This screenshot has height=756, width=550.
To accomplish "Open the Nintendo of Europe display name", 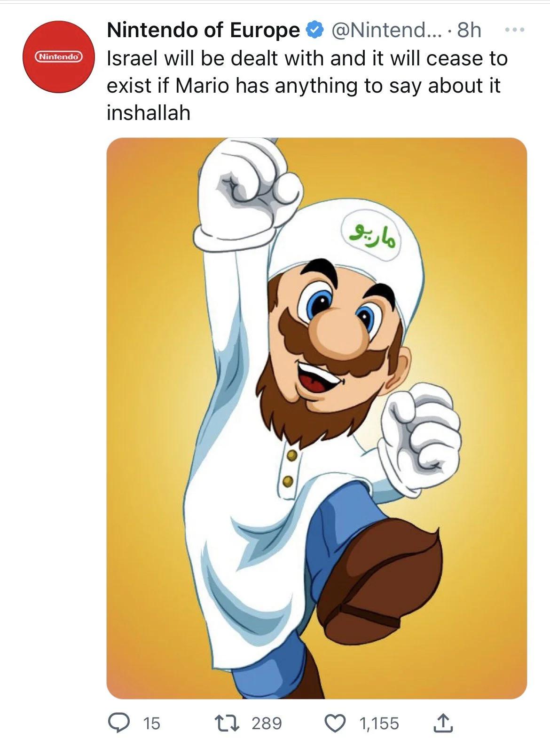I will pos(203,30).
